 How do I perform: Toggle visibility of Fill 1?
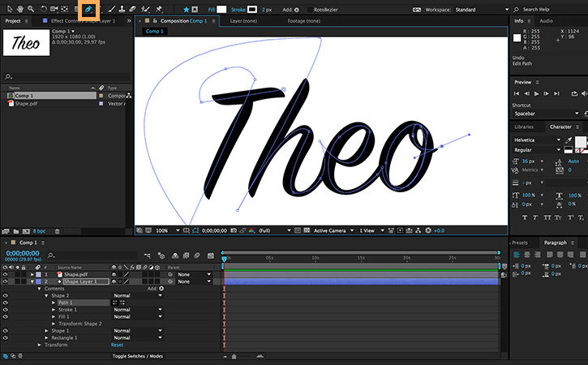[5, 316]
